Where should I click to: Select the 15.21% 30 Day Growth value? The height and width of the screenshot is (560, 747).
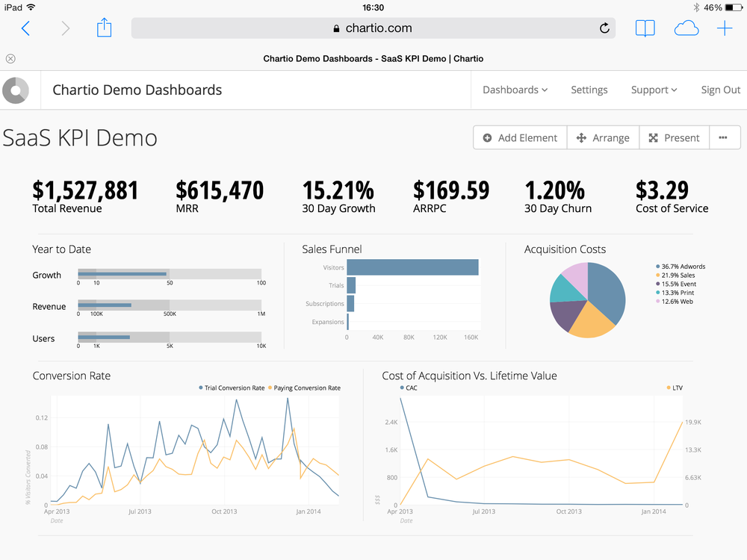click(x=338, y=190)
